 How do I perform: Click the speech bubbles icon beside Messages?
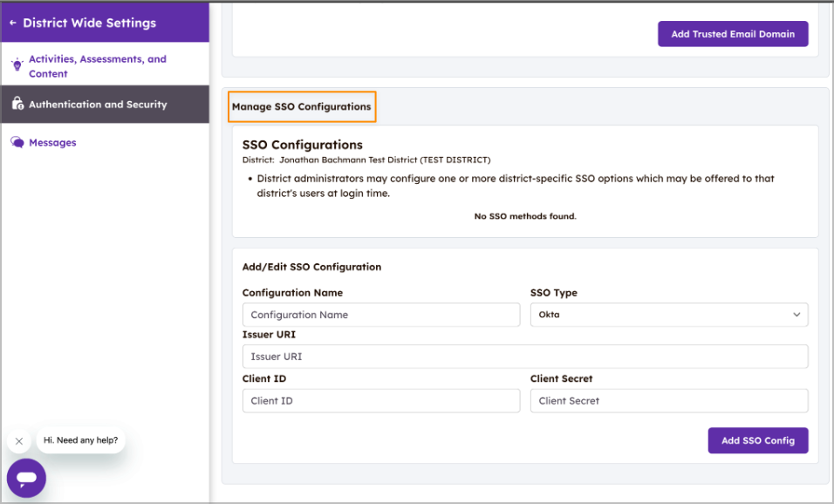(17, 143)
